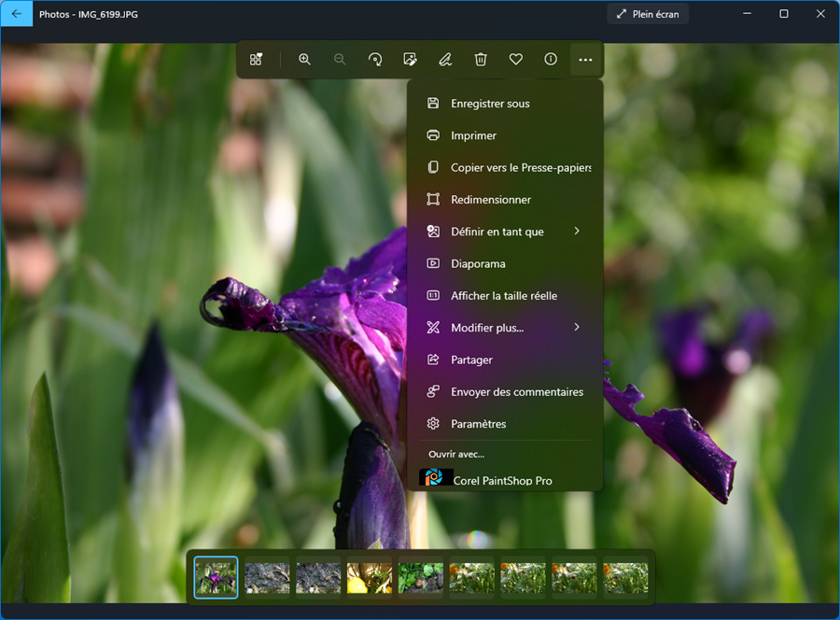Start the Diaporama slideshow
The width and height of the screenshot is (840, 620).
478,263
